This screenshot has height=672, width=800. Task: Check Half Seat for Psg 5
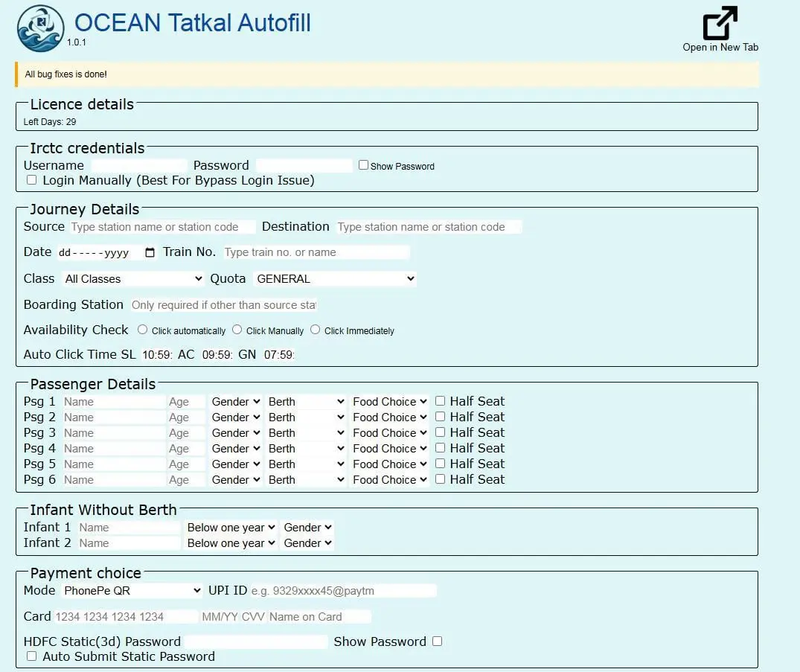[x=440, y=464]
